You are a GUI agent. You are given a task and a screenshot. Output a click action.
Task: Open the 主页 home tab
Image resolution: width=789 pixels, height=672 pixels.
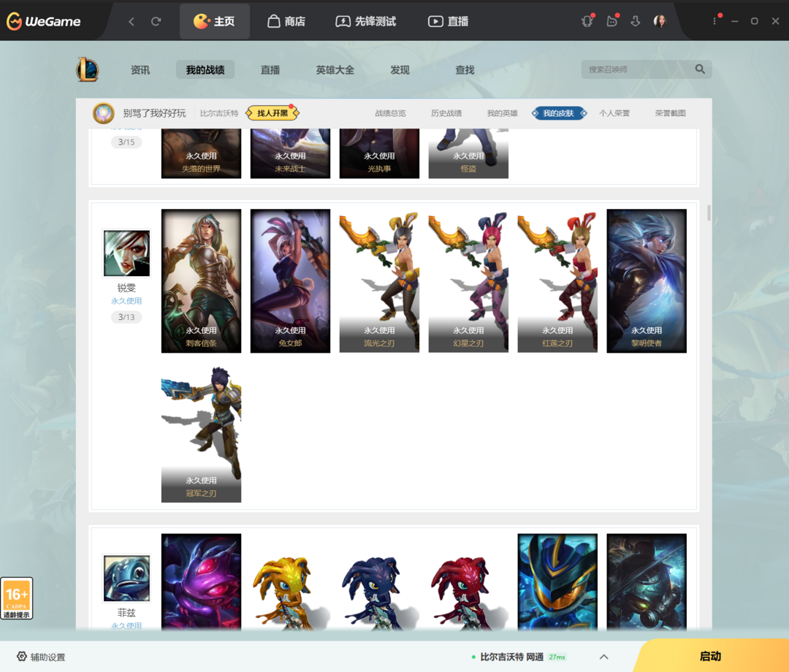coord(214,21)
